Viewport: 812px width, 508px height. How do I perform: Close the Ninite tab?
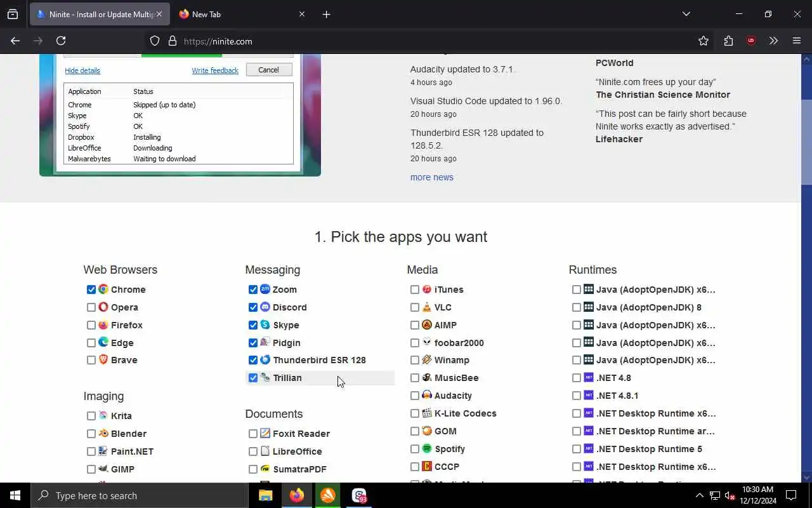pyautogui.click(x=159, y=14)
